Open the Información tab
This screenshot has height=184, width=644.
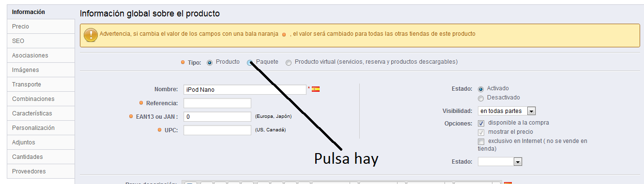point(41,12)
